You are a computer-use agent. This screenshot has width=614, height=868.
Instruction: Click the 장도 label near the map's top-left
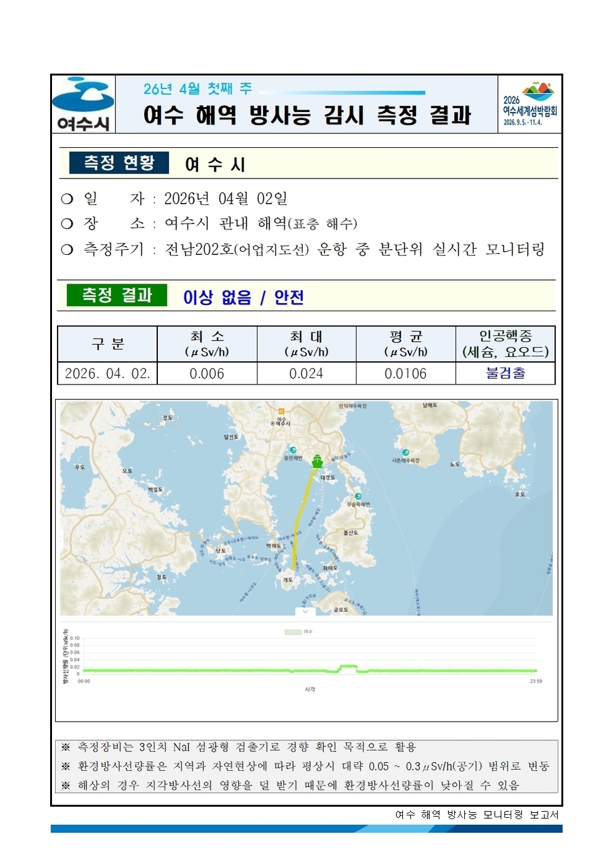coord(167,417)
